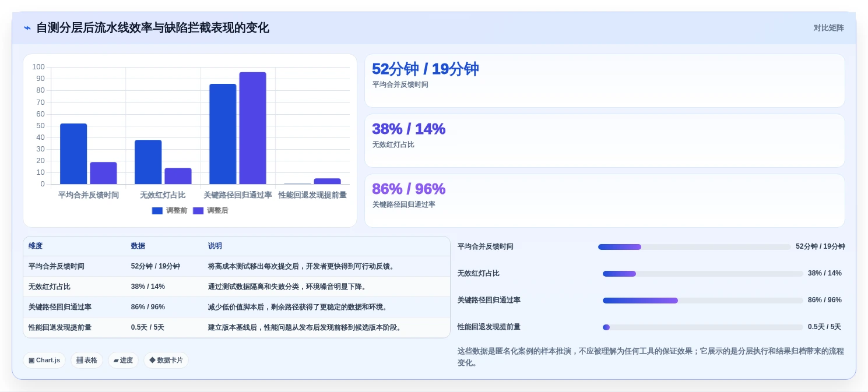The image size is (868, 392).
Task: Click the 无效红灯占比 progress bar
Action: pyautogui.click(x=703, y=274)
